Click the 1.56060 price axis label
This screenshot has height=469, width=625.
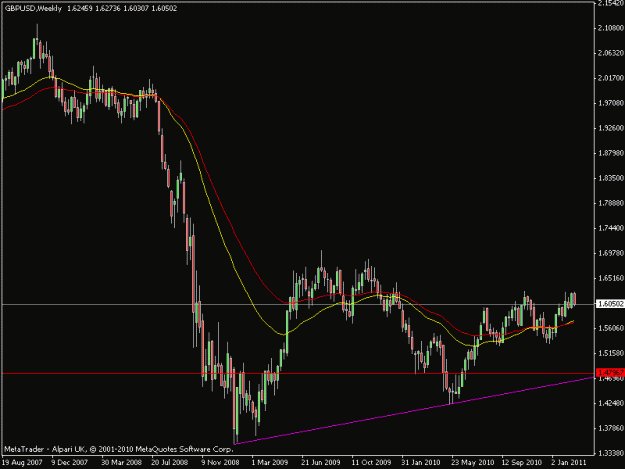pyautogui.click(x=611, y=328)
